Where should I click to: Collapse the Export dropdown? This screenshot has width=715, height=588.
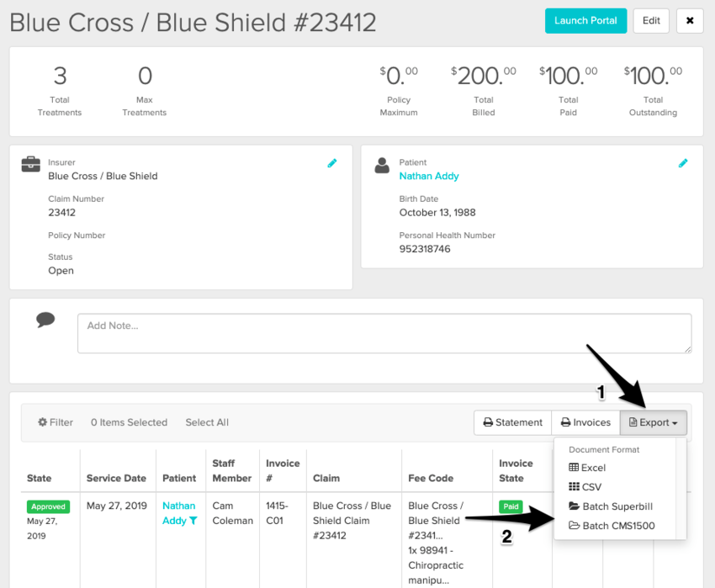(x=654, y=422)
